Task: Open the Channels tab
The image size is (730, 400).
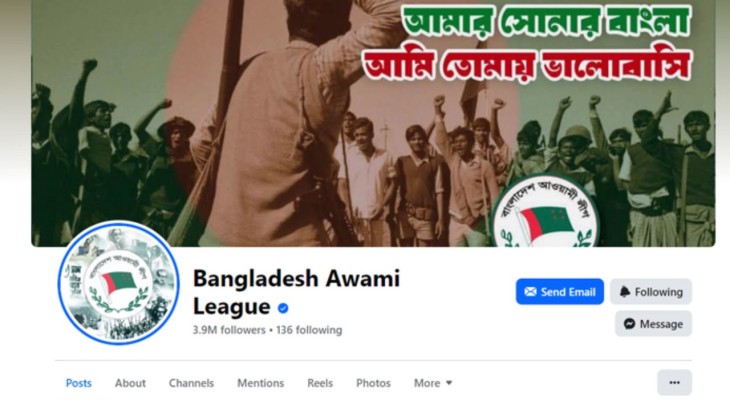Action: [191, 383]
